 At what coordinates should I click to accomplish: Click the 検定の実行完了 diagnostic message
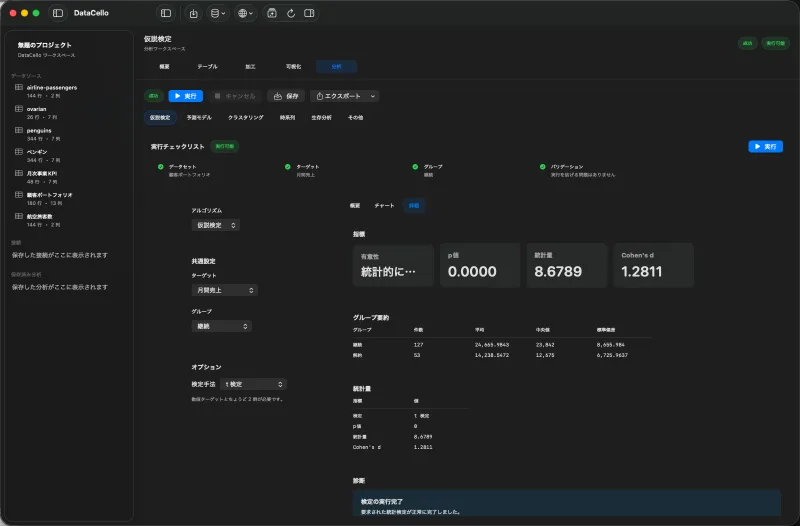(x=566, y=503)
